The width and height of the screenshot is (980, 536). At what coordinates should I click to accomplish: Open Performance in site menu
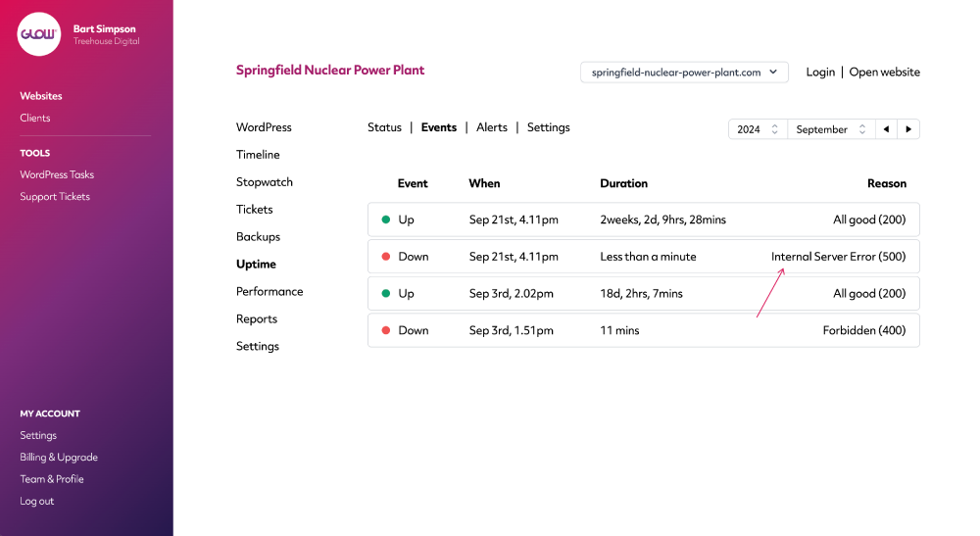pyautogui.click(x=269, y=291)
